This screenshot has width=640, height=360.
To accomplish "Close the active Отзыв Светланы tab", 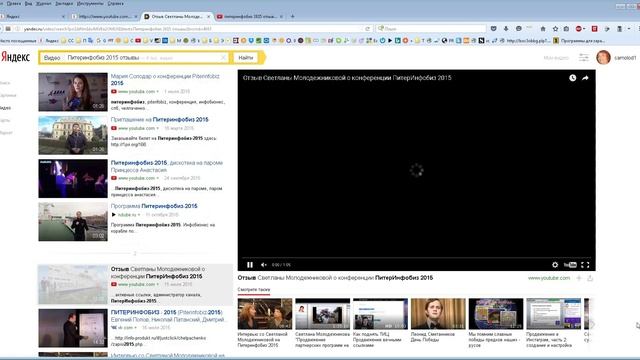I will [209, 16].
